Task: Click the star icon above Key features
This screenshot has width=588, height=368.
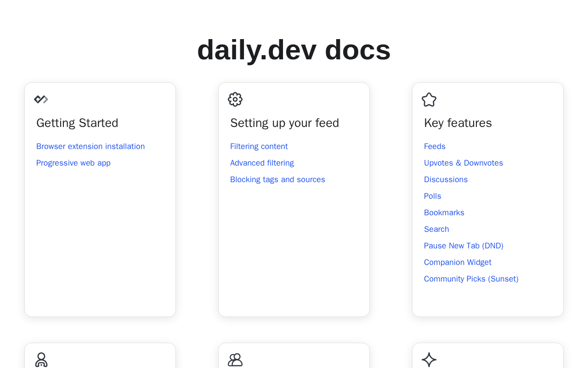Action: tap(429, 100)
